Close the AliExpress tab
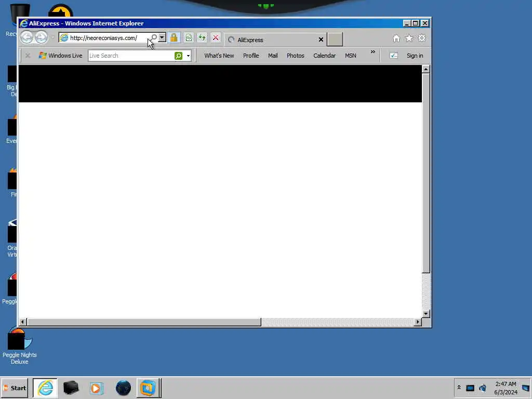The width and height of the screenshot is (532, 399). [321, 39]
